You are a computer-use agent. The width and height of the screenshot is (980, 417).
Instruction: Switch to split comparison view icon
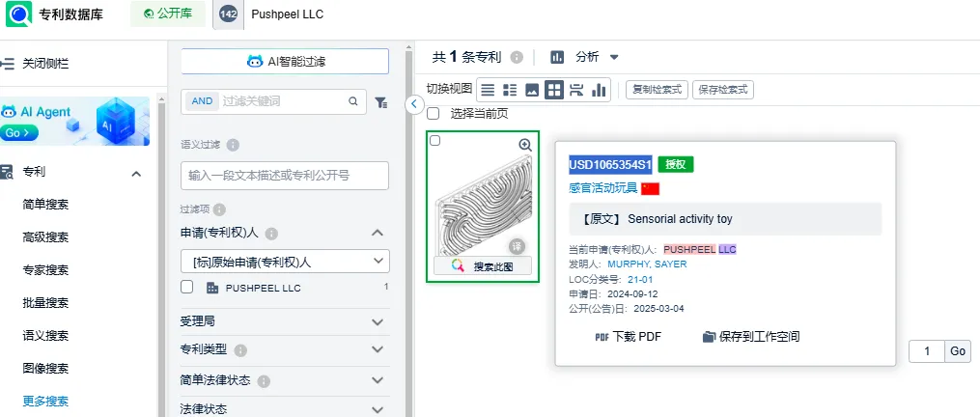point(576,90)
